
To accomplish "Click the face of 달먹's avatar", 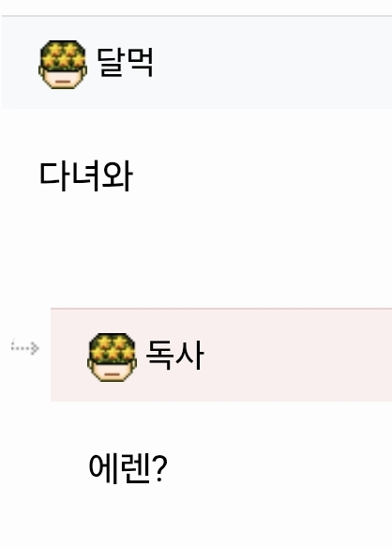I will click(x=63, y=79).
